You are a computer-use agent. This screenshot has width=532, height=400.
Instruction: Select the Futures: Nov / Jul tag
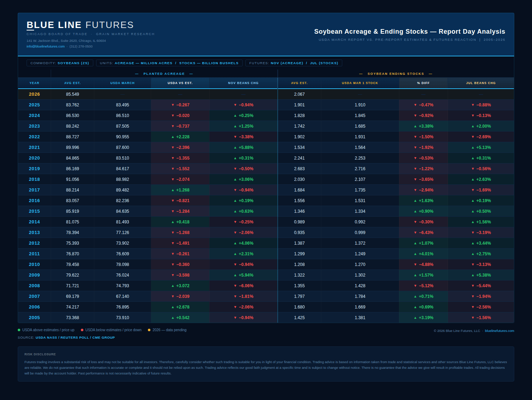pyautogui.click(x=294, y=63)
